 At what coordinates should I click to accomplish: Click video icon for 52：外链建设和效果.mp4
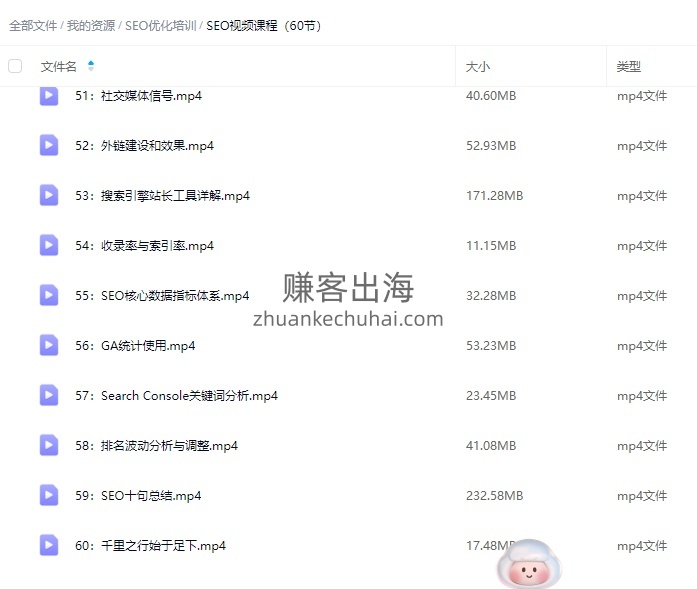tap(49, 146)
